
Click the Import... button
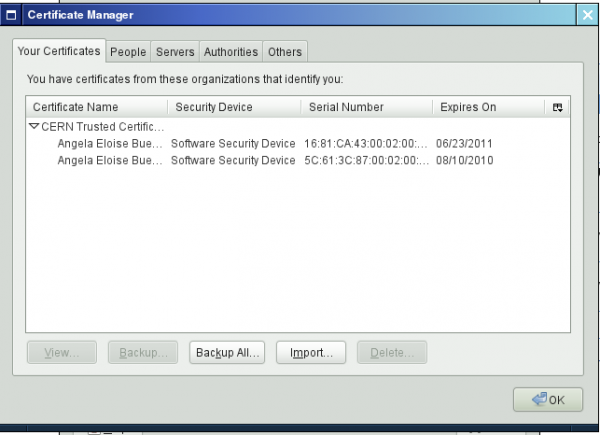pos(312,352)
